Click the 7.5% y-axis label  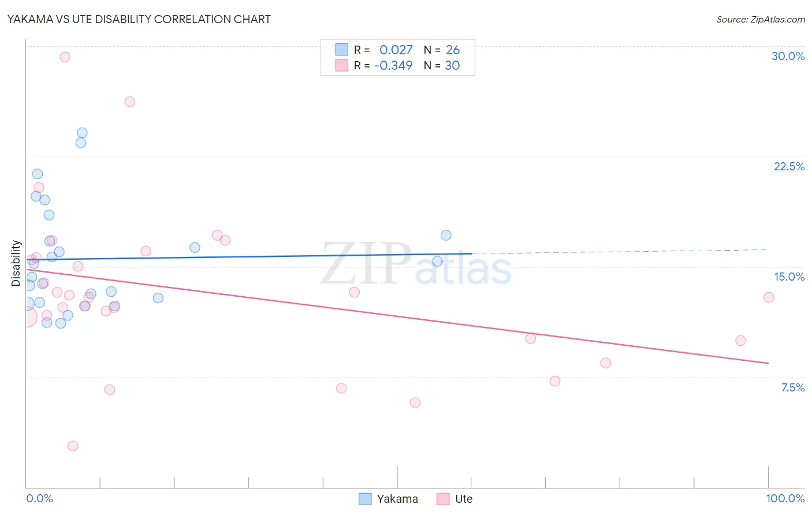click(792, 387)
